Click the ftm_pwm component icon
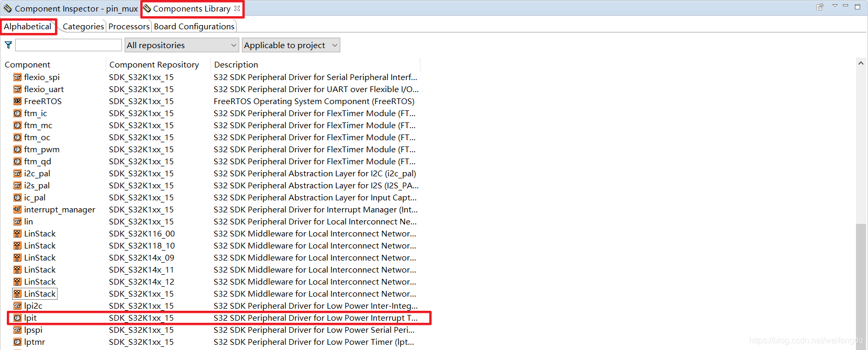Viewport: 868px width, 350px height. pyautogui.click(x=17, y=150)
